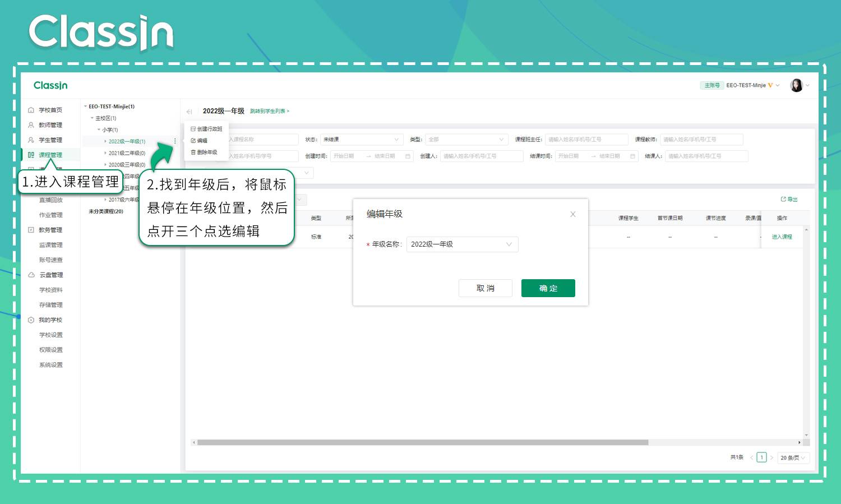The image size is (841, 504).
Task: Click the green 确定 button
Action: (548, 288)
